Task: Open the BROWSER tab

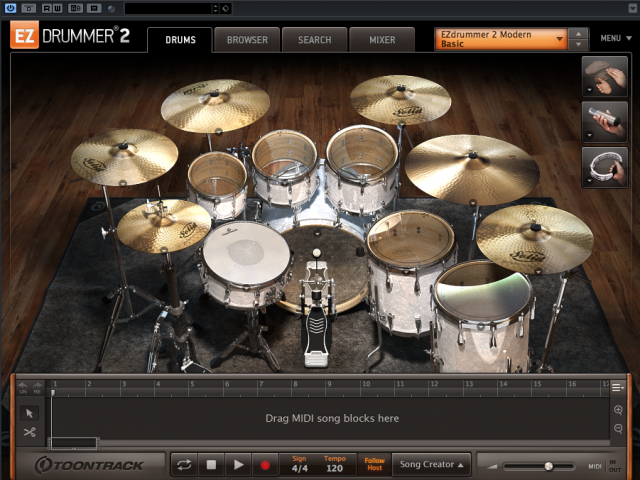Action: pyautogui.click(x=247, y=40)
